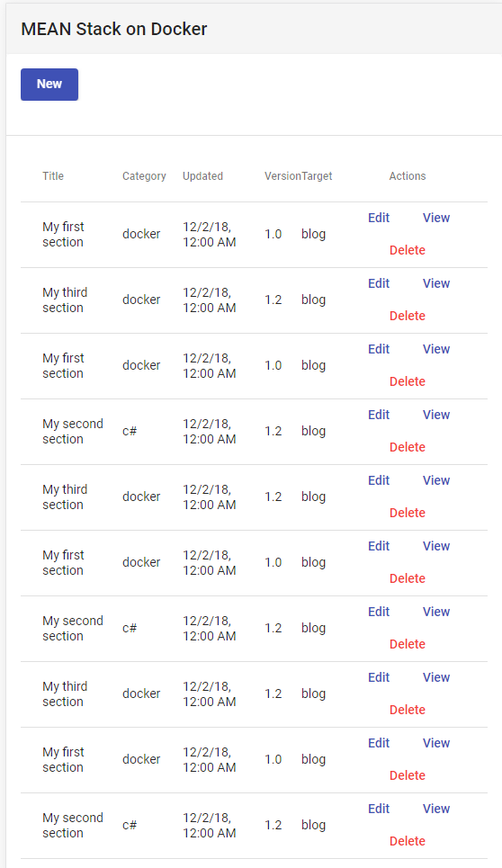
Task: Select the Category column header
Action: (x=144, y=176)
